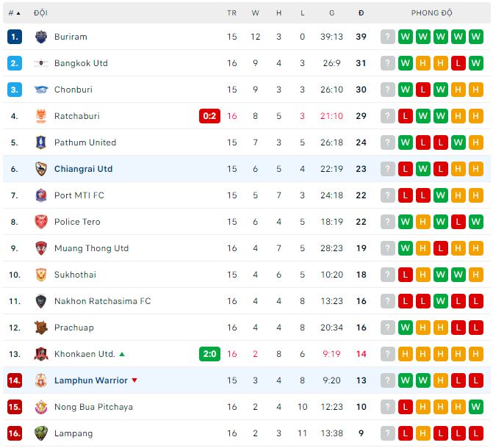This screenshot has height=448, width=493.
Task: Open Ratchaburi's live score 0:2 badge
Action: point(209,116)
